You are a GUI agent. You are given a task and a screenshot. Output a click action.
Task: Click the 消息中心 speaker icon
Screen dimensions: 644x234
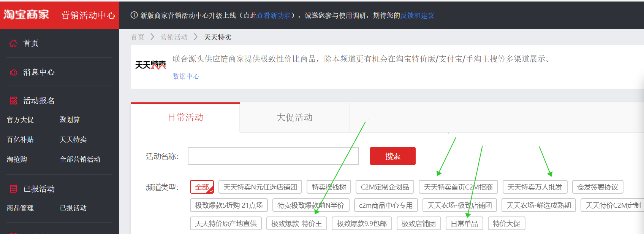point(13,72)
